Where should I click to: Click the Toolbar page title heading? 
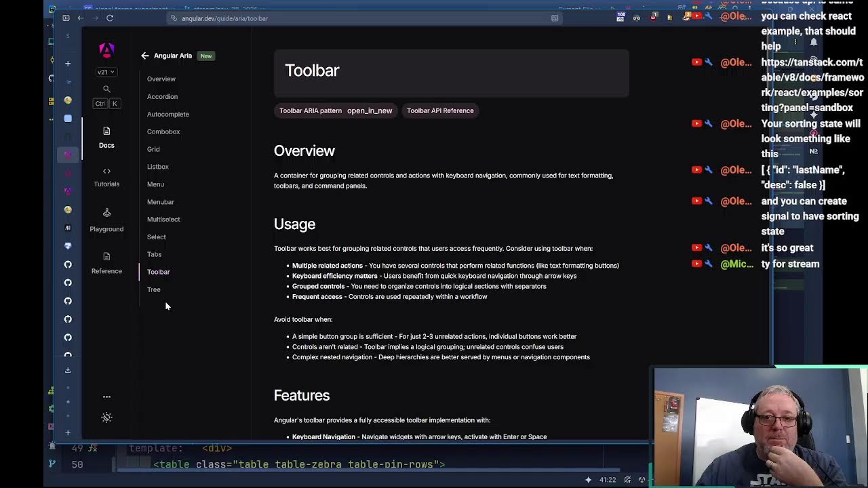click(x=312, y=70)
